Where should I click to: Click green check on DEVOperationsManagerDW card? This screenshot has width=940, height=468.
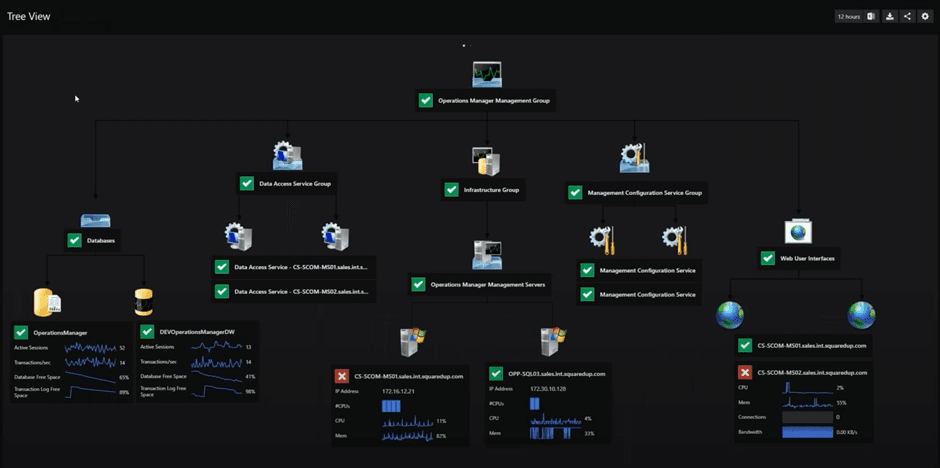click(x=147, y=332)
